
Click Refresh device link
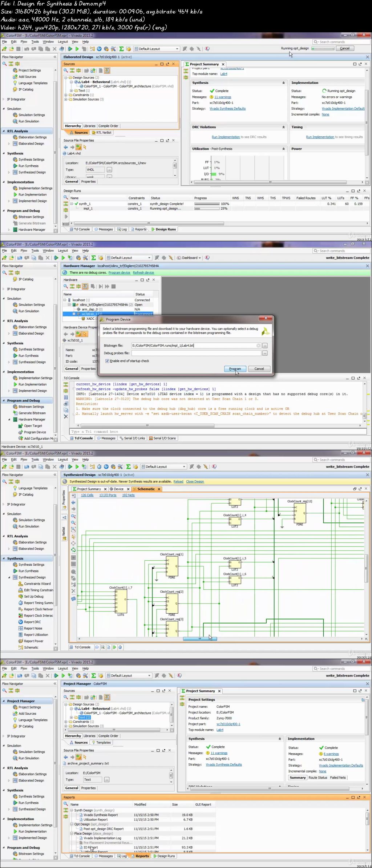(x=143, y=272)
